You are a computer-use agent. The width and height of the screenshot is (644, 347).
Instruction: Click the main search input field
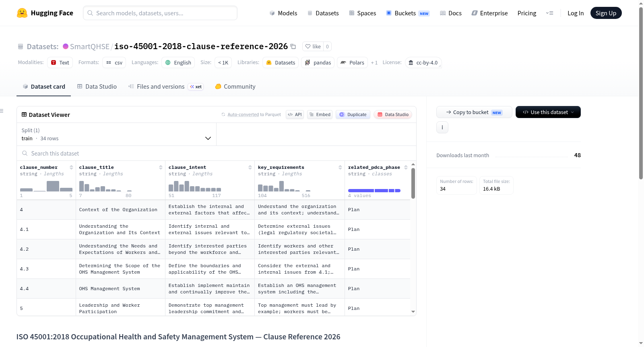pyautogui.click(x=160, y=13)
